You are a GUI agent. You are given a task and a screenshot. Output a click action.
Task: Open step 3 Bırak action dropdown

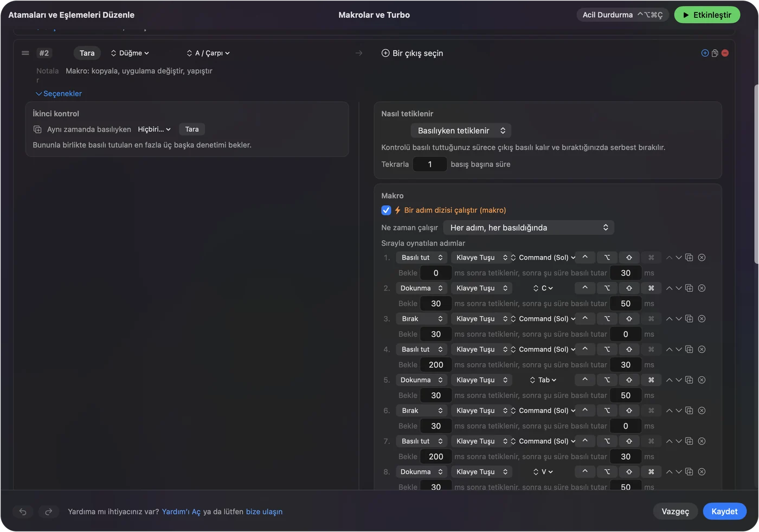421,319
